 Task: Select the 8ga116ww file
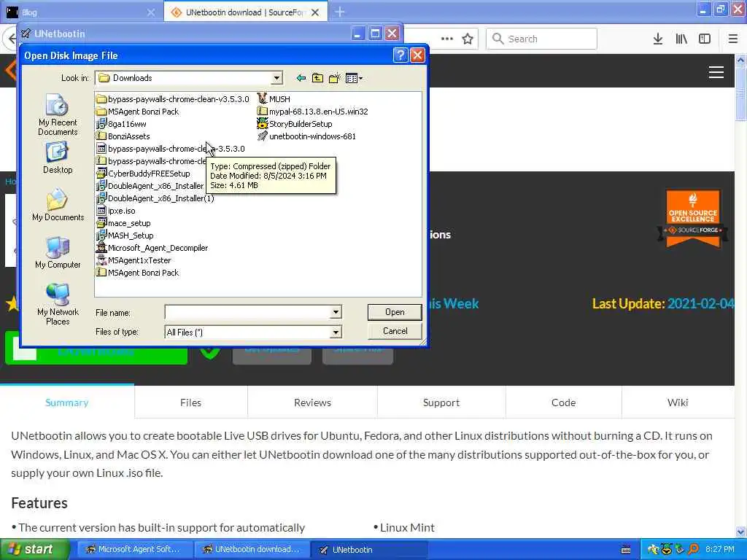(121, 124)
